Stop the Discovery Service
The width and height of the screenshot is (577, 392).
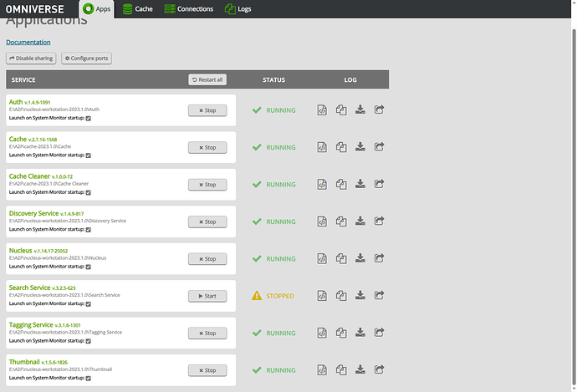coord(207,221)
